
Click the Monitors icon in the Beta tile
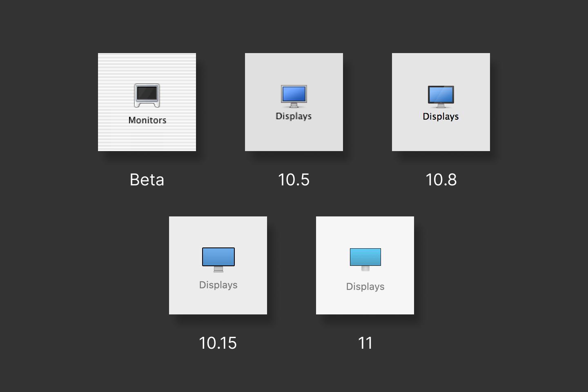pyautogui.click(x=147, y=95)
